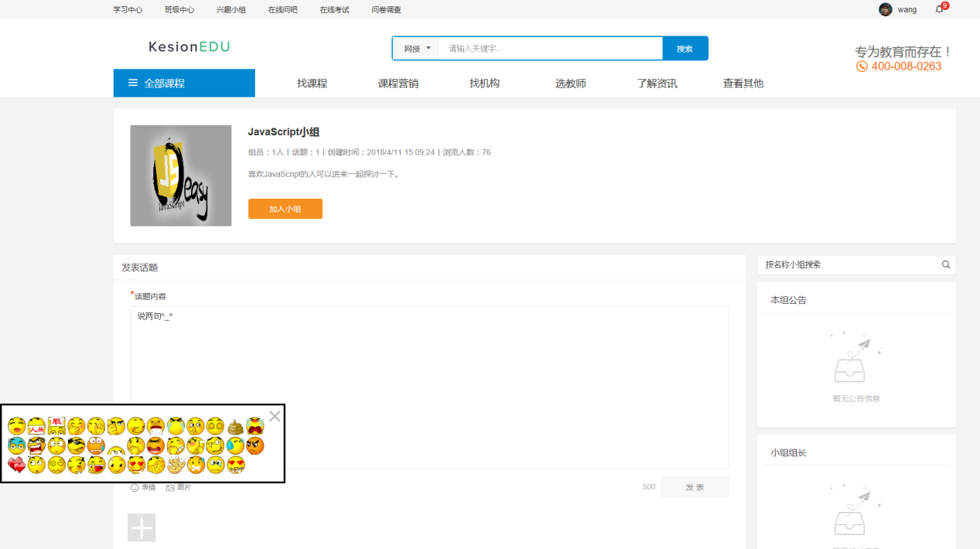Select the poop emoji in the emoticon panel
The width and height of the screenshot is (980, 549).
coord(235,427)
